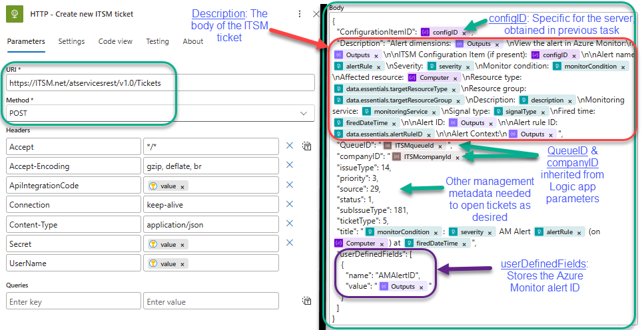Click the keep-alive value field
Viewport: 644px width, 330px height.
point(211,204)
